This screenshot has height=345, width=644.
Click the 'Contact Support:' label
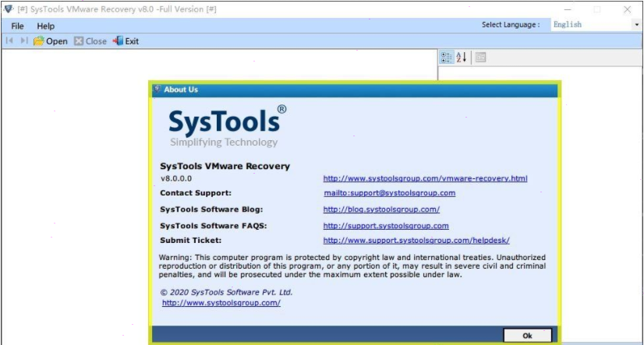tap(196, 193)
